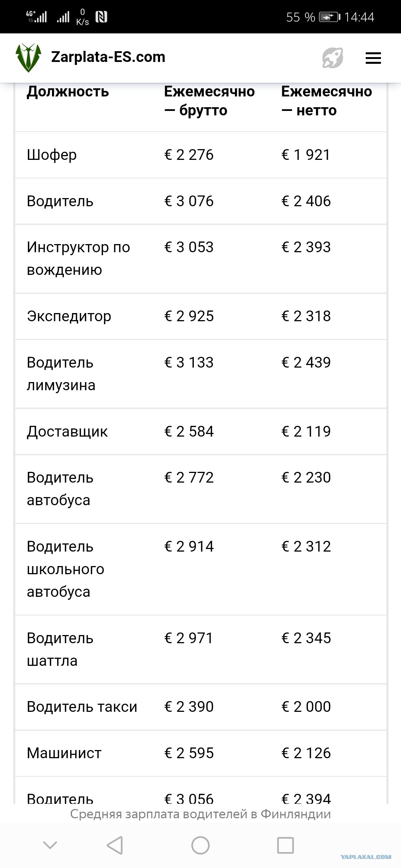Tap the NFC status bar icon
The image size is (401, 868).
[101, 17]
